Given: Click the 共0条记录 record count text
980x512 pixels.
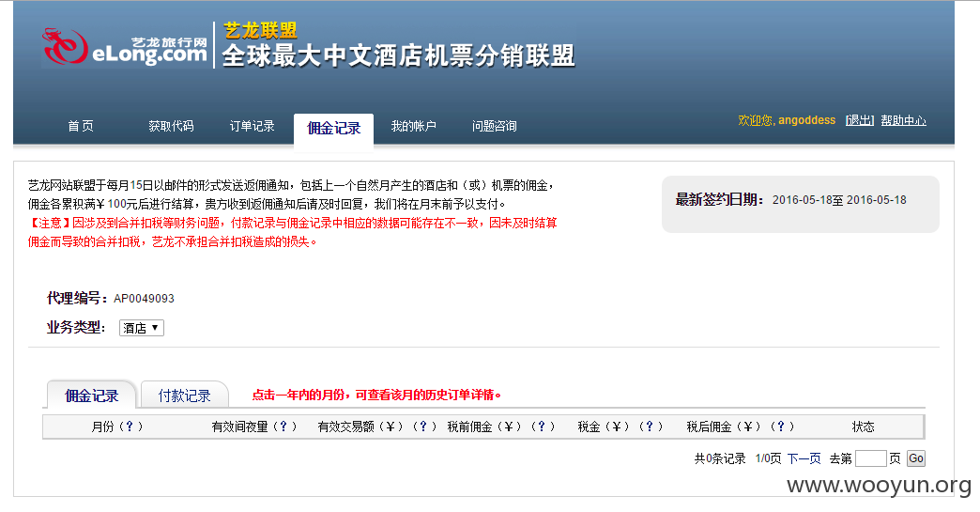Looking at the screenshot, I should (x=720, y=458).
